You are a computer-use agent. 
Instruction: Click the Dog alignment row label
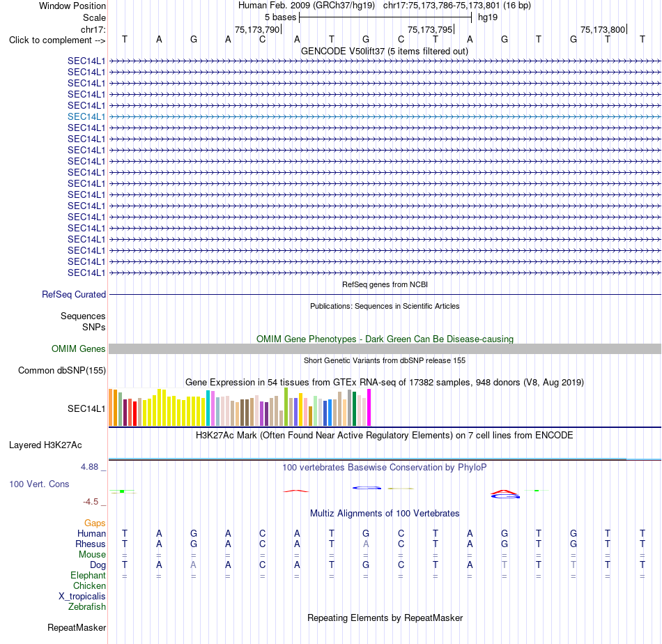pos(98,565)
